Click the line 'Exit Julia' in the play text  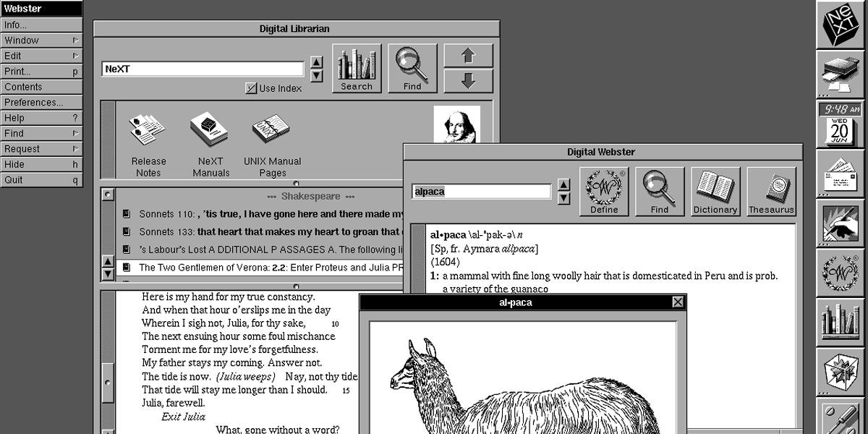tap(183, 417)
